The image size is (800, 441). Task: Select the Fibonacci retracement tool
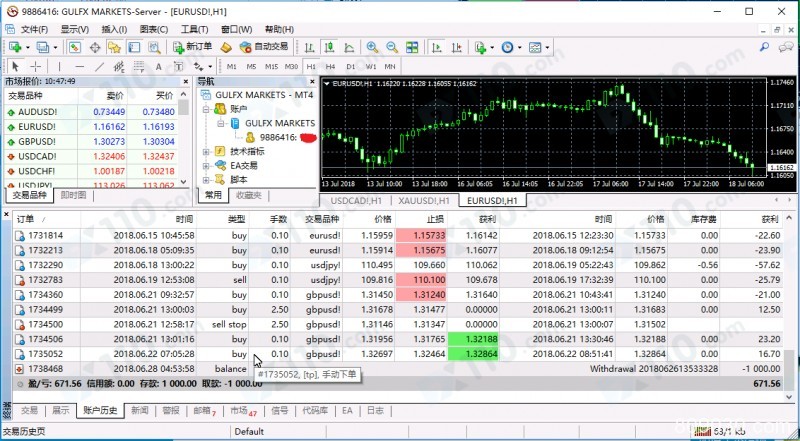tap(139, 66)
